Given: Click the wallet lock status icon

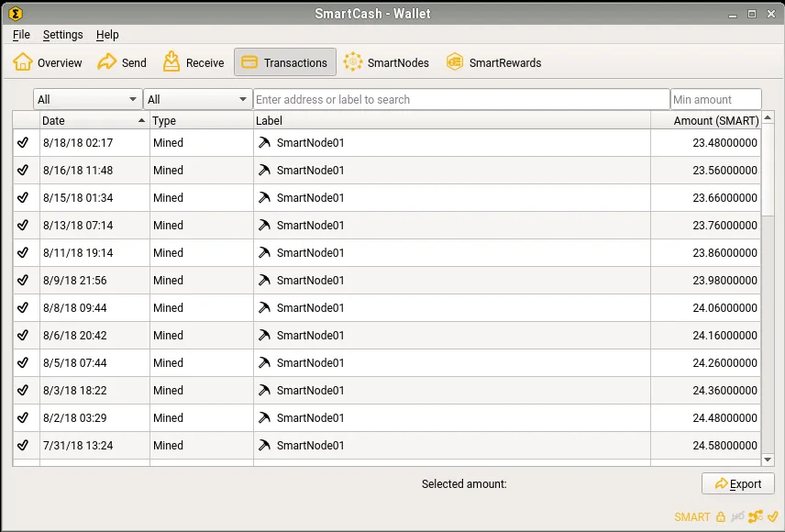Looking at the screenshot, I should (x=721, y=517).
